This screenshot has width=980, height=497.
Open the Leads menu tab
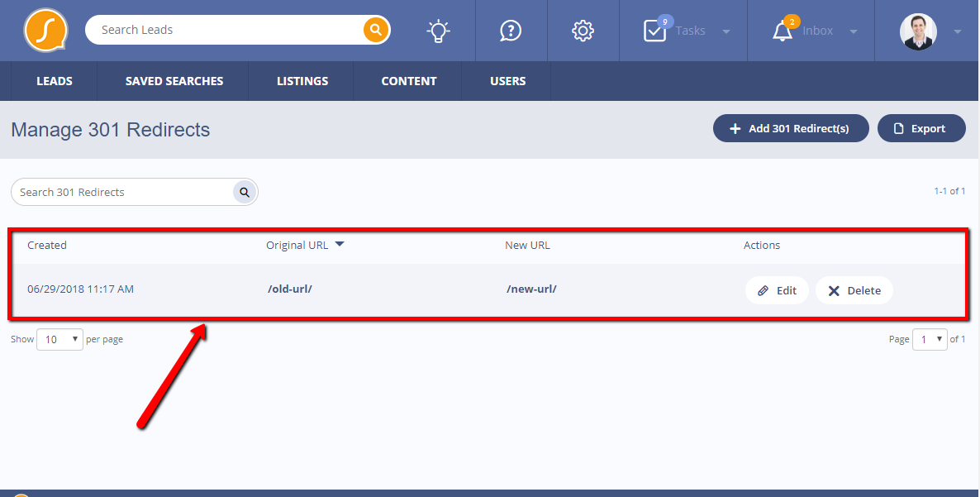(55, 81)
